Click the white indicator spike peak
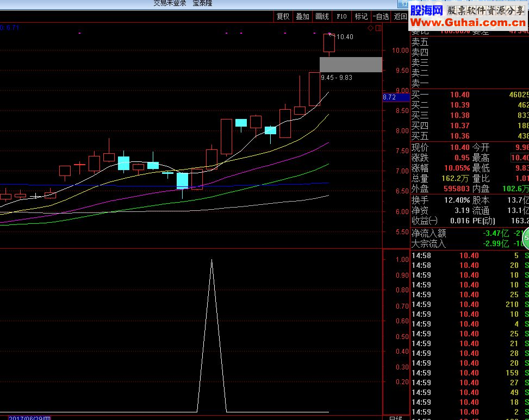 pos(211,260)
